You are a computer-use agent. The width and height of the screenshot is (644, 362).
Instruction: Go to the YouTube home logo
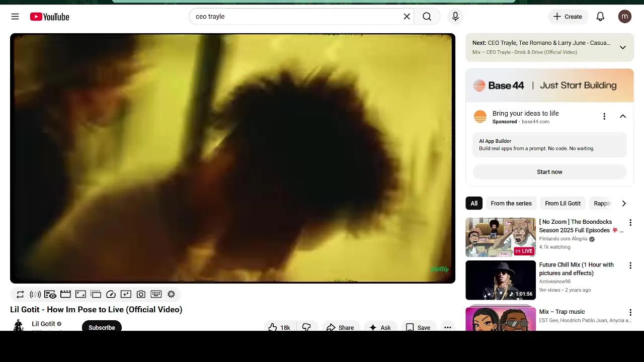(49, 17)
